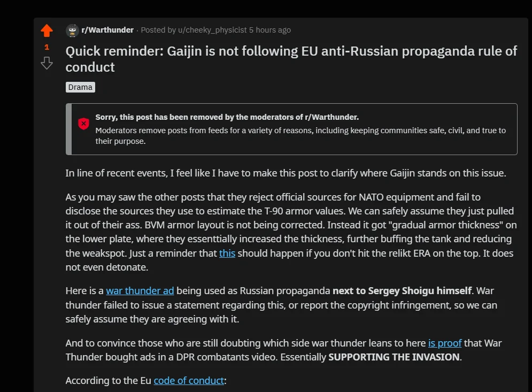Open the 'this' link about relikt ERA

227,253
